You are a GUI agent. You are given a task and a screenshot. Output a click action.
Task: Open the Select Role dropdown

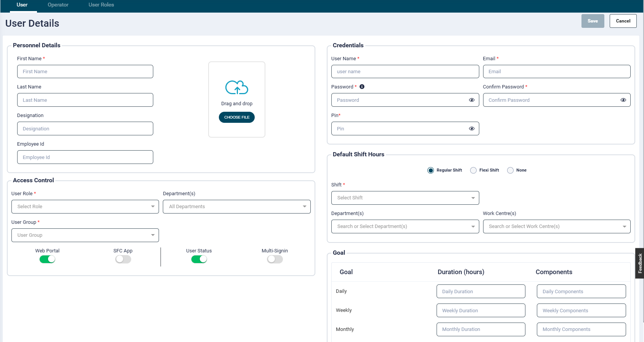click(x=85, y=207)
